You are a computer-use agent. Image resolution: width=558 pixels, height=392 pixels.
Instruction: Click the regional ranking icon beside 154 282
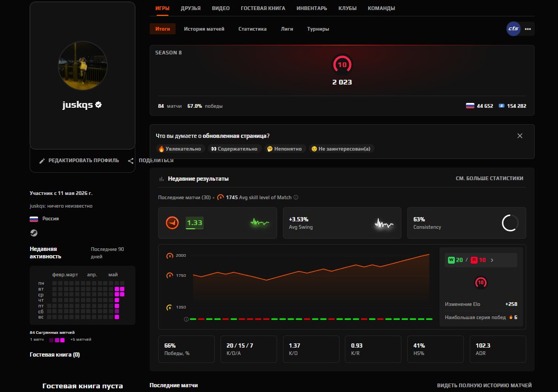501,106
